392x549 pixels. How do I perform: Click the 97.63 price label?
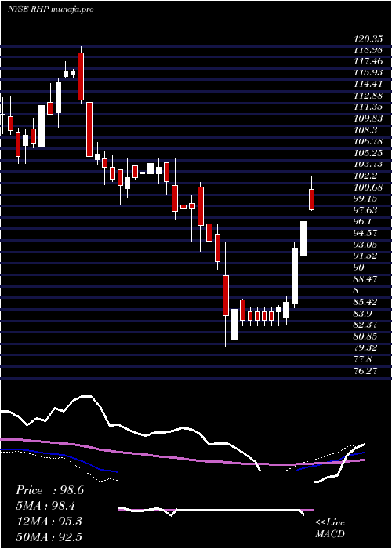(x=366, y=210)
